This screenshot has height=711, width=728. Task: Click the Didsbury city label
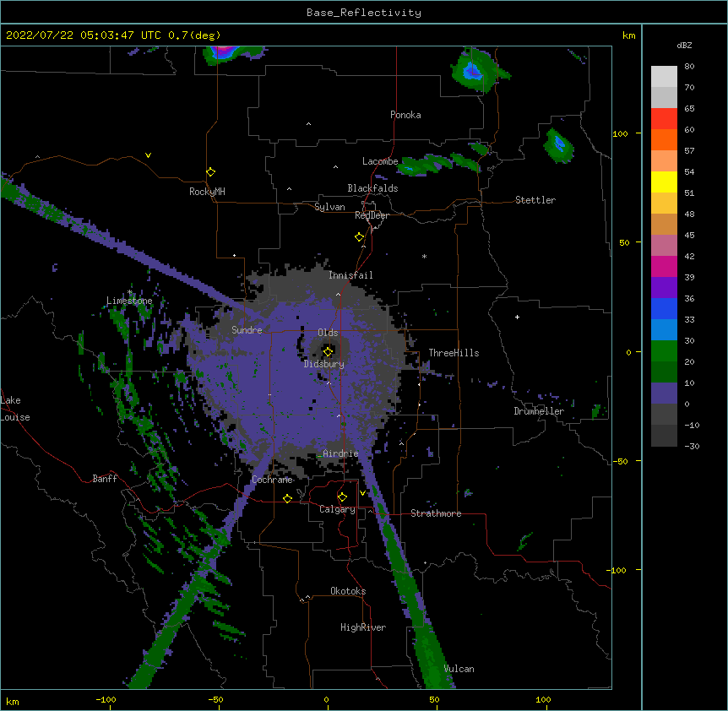coord(324,364)
